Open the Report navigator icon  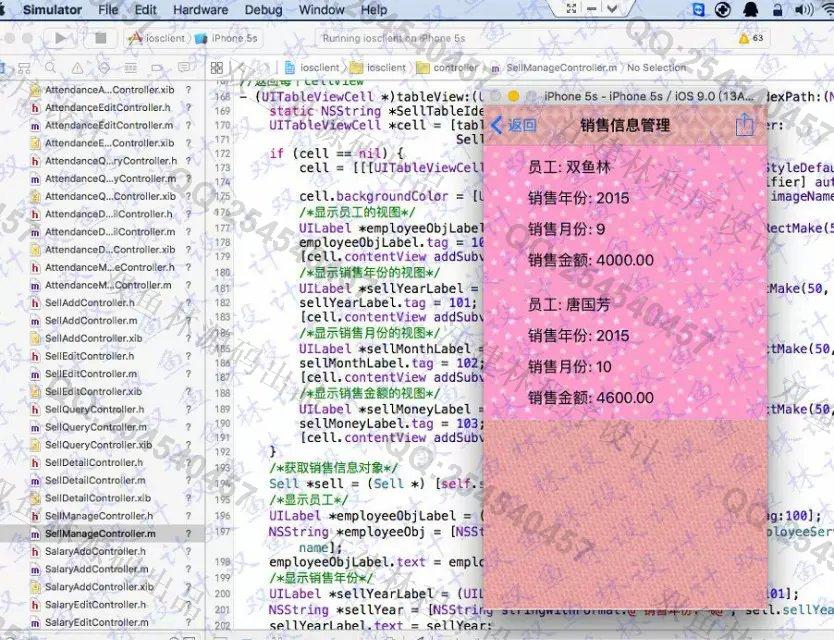(181, 68)
